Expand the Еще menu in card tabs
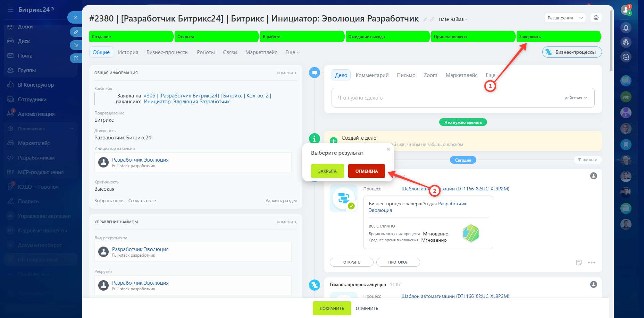Viewport: 644px width, 318px height. click(x=292, y=52)
